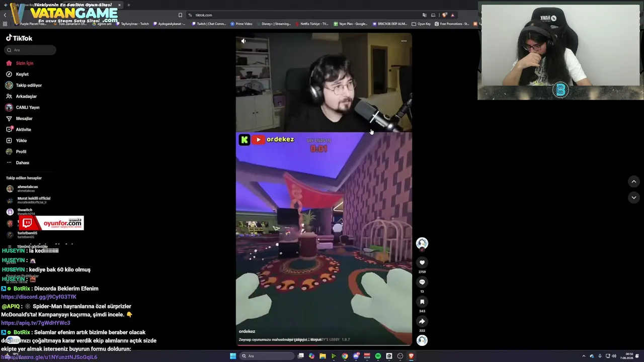Viewport: 644px width, 362px height.
Task: Click the bookmark page icon in address bar
Action: (180, 15)
